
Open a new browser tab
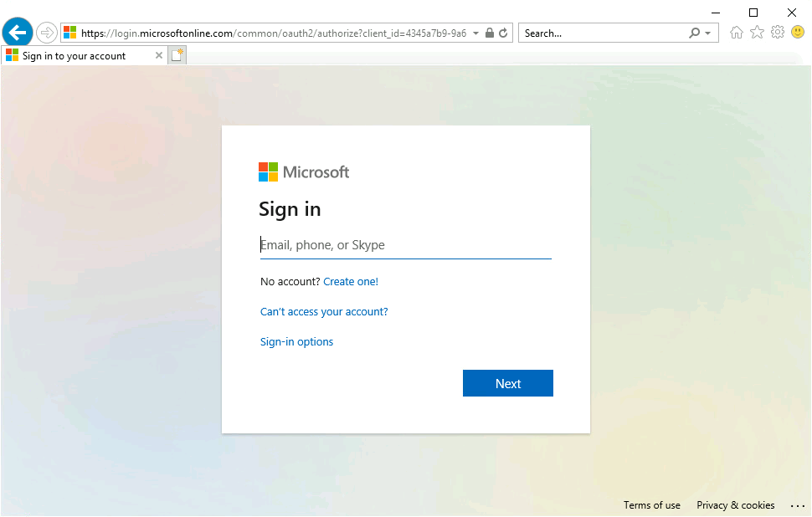[x=176, y=54]
